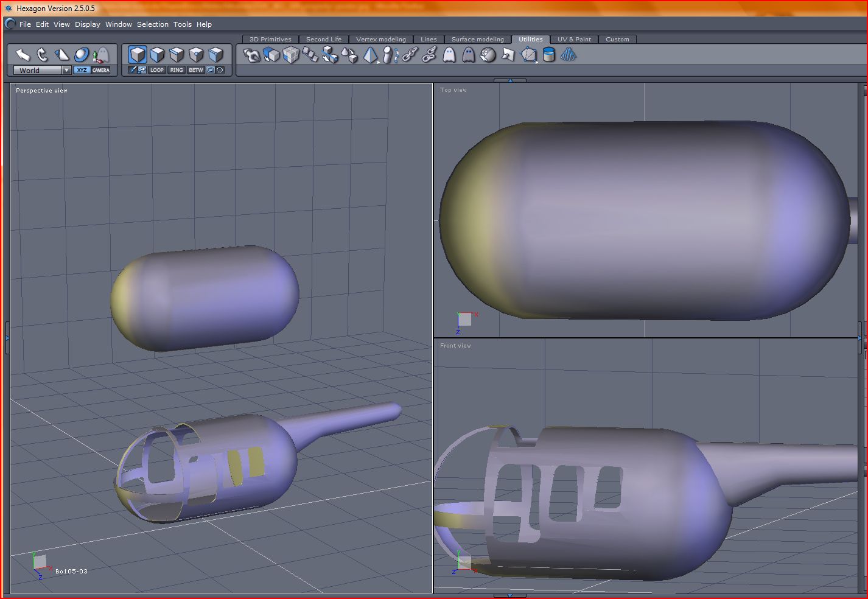The image size is (868, 599).
Task: Switch to the Surface modeling tab
Action: 478,40
